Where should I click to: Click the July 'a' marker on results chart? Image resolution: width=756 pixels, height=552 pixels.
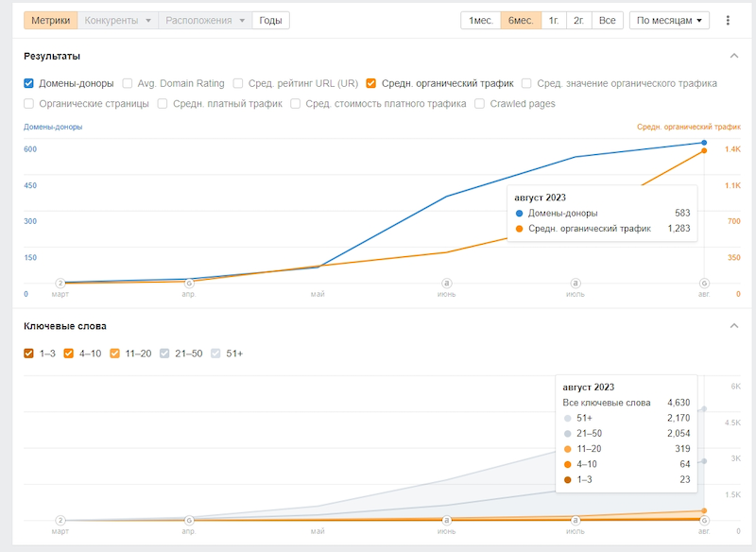click(x=575, y=283)
